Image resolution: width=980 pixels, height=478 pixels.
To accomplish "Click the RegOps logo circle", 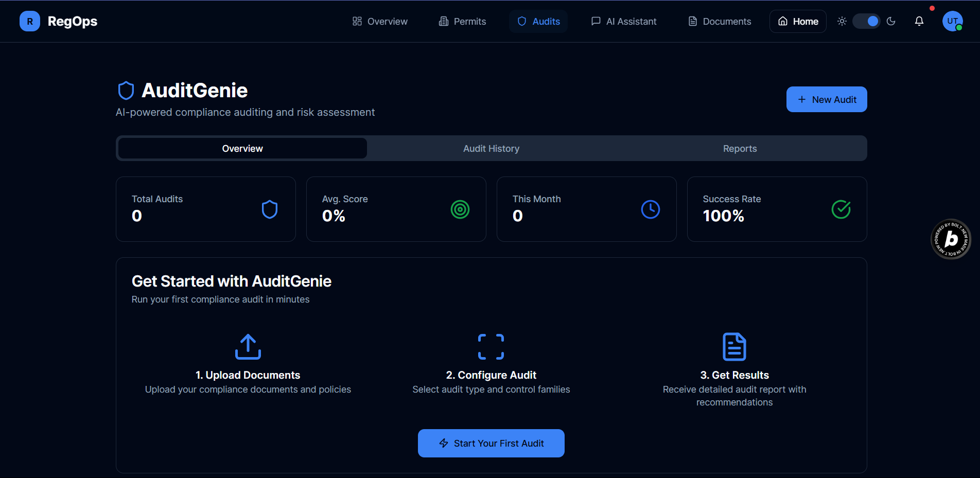I will coord(29,21).
